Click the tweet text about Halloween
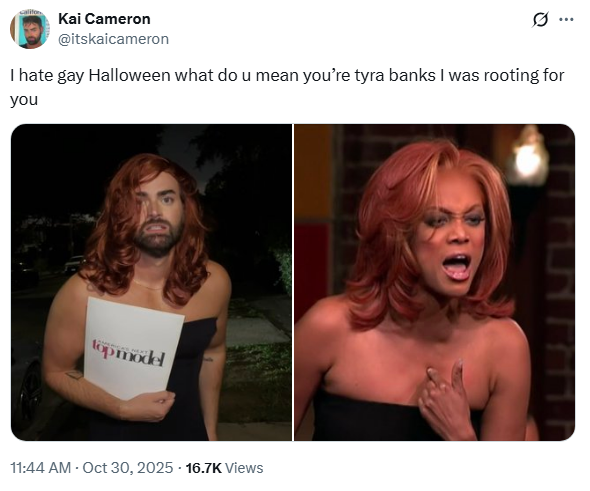The image size is (590, 491). click(287, 87)
